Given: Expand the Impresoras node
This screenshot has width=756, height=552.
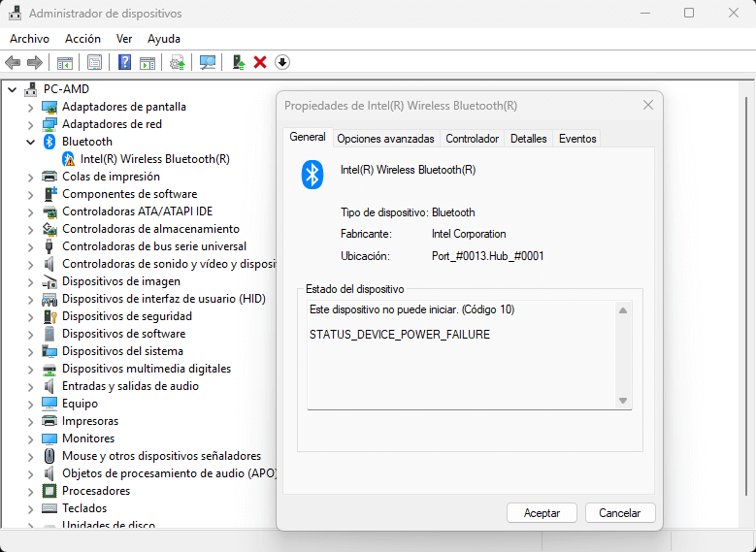Looking at the screenshot, I should point(30,422).
